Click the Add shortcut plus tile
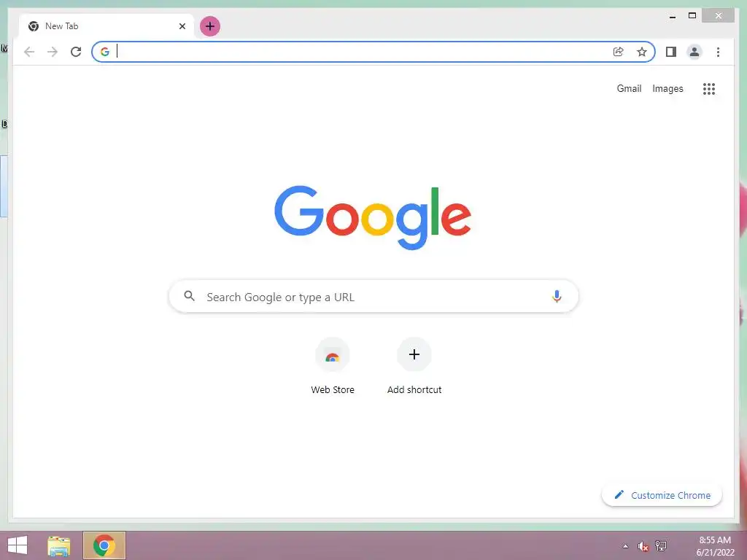 tap(414, 354)
